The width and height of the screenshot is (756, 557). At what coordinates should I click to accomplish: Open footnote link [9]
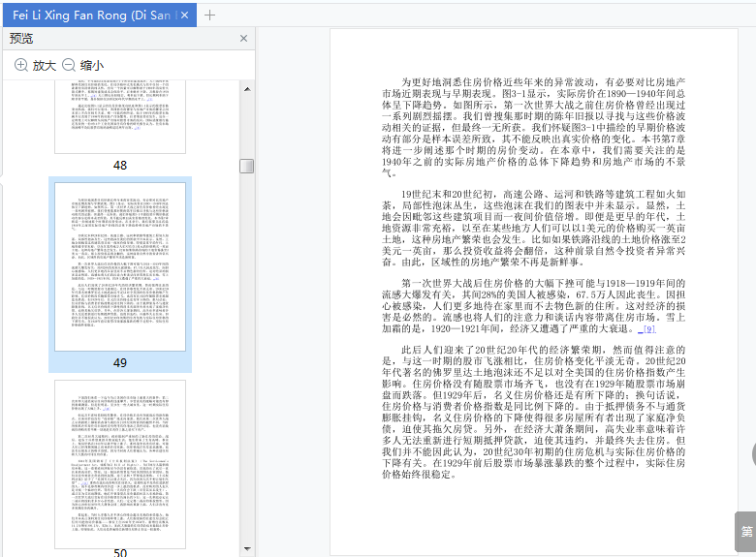[x=646, y=329]
